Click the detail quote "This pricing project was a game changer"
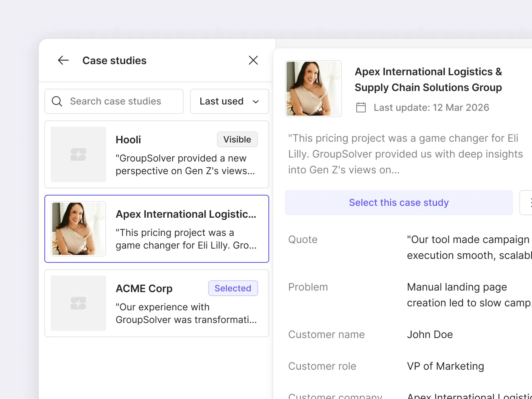 (x=405, y=154)
